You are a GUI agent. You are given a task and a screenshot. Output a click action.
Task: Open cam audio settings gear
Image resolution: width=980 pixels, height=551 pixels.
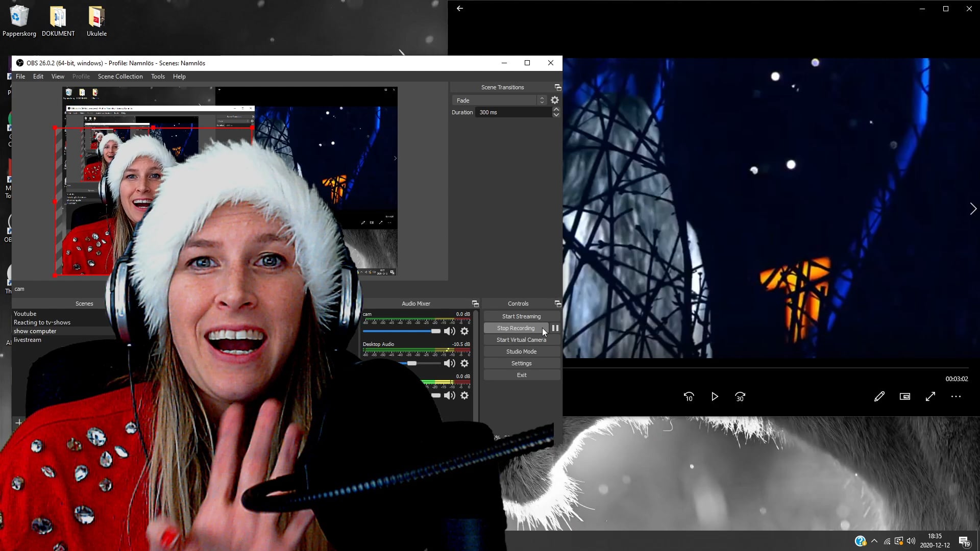click(x=464, y=331)
